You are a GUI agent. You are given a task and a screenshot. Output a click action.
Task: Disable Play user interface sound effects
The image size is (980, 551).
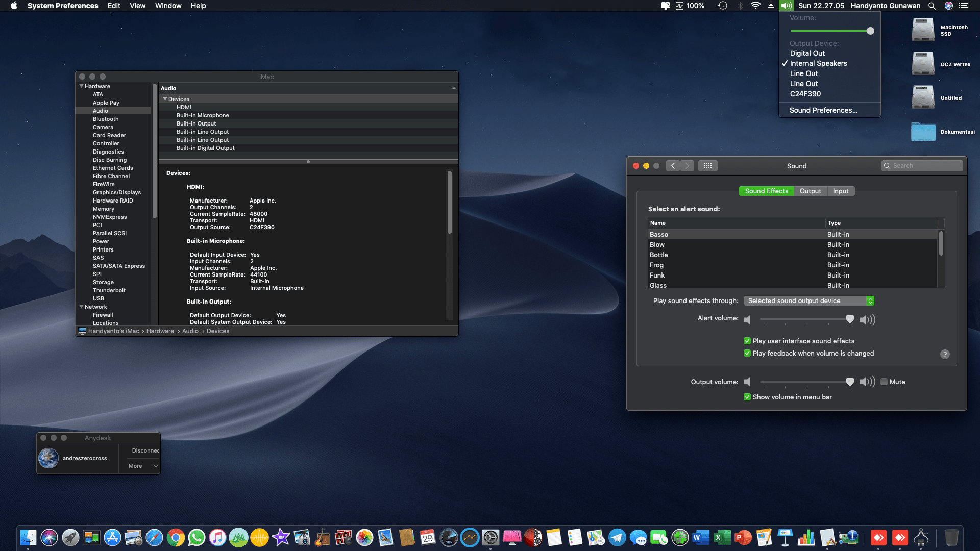747,341
